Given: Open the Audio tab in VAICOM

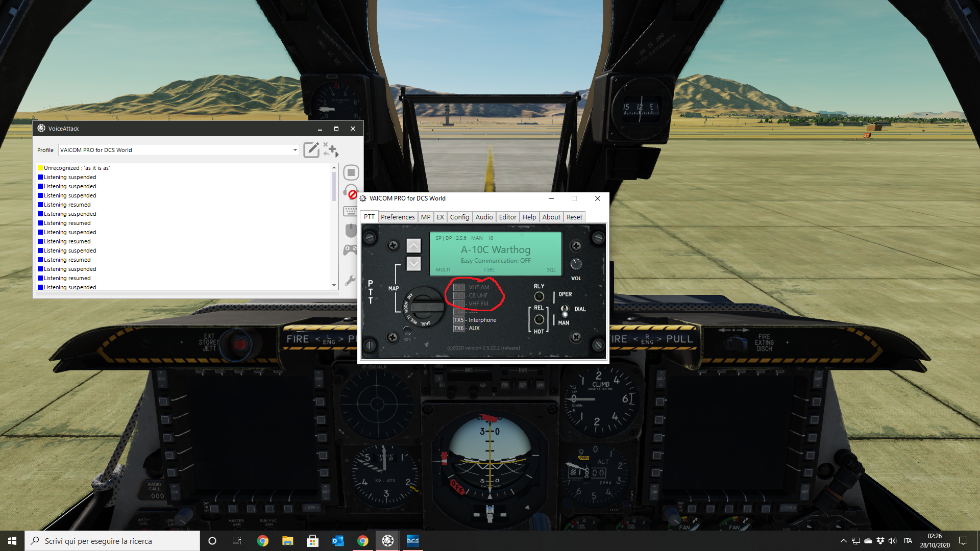Looking at the screenshot, I should pyautogui.click(x=484, y=217).
